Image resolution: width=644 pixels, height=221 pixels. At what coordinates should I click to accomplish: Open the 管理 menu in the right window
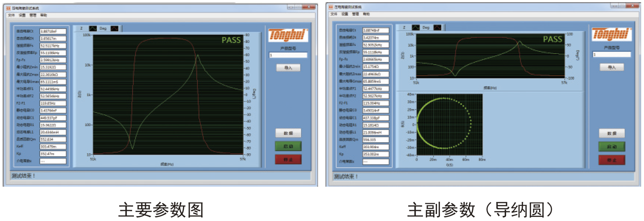point(355,14)
